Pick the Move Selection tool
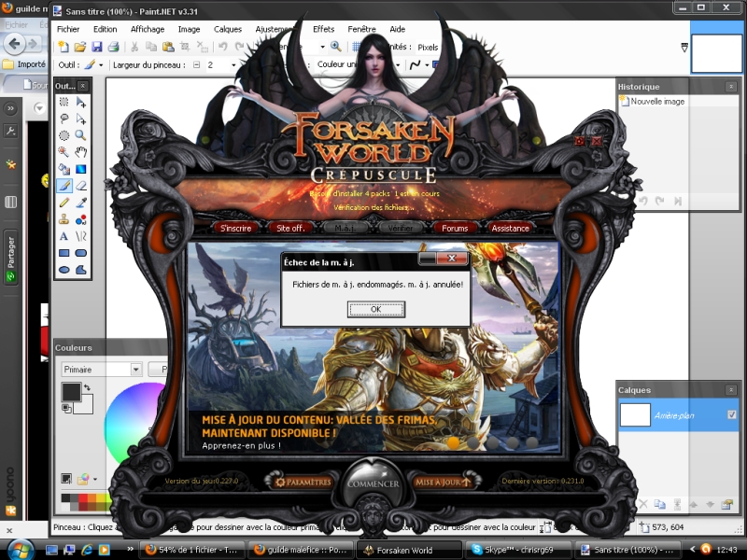Screen dimensions: 747x560 pyautogui.click(x=81, y=119)
